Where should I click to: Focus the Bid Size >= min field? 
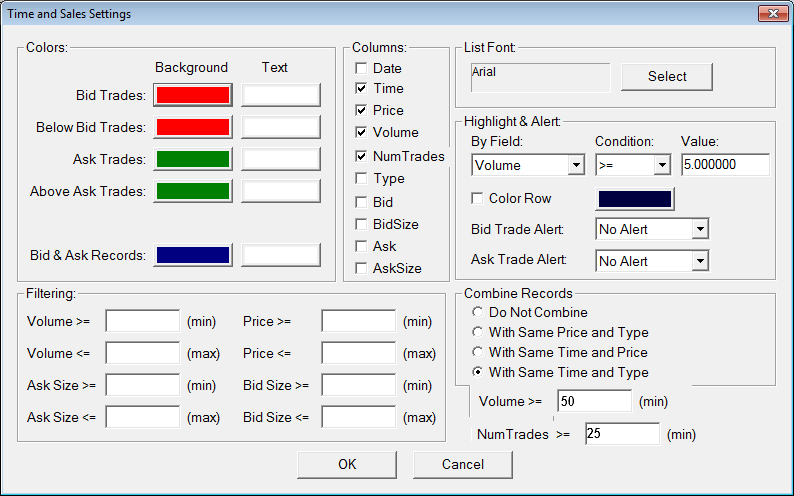click(359, 385)
